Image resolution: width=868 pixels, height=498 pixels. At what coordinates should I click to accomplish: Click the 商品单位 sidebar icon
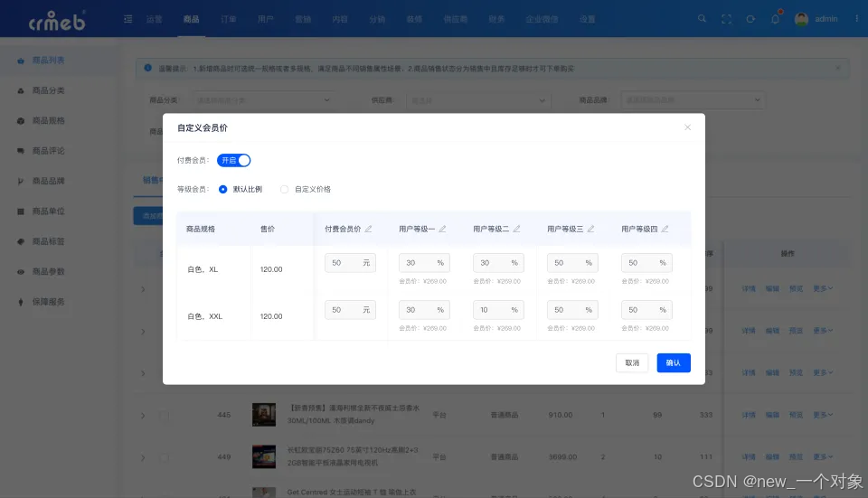21,211
